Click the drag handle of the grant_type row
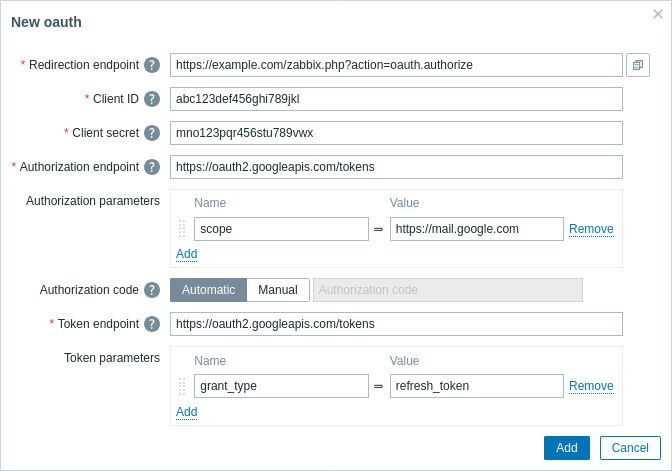The height and width of the screenshot is (471, 672). 182,386
